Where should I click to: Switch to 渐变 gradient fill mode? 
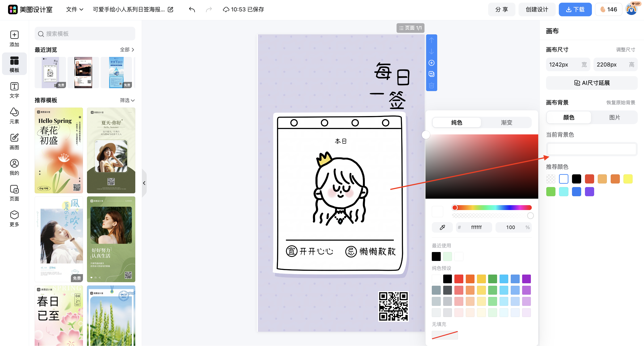click(506, 122)
